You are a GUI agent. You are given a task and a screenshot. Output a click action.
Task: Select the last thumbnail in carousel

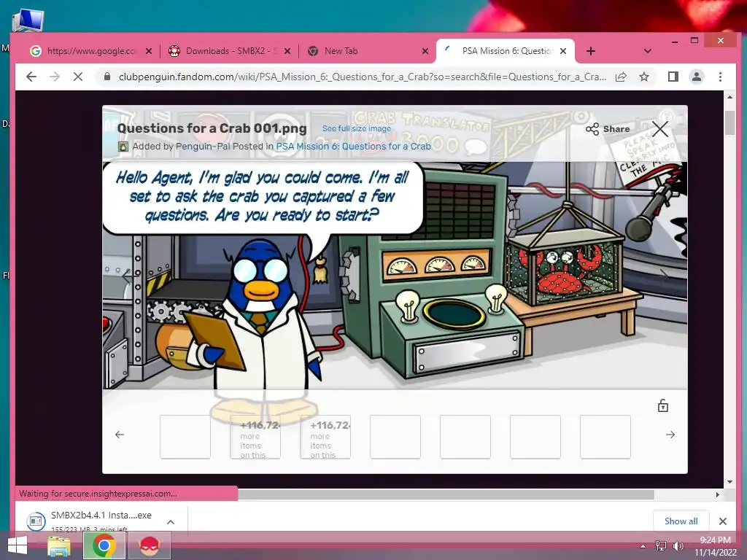(x=605, y=437)
